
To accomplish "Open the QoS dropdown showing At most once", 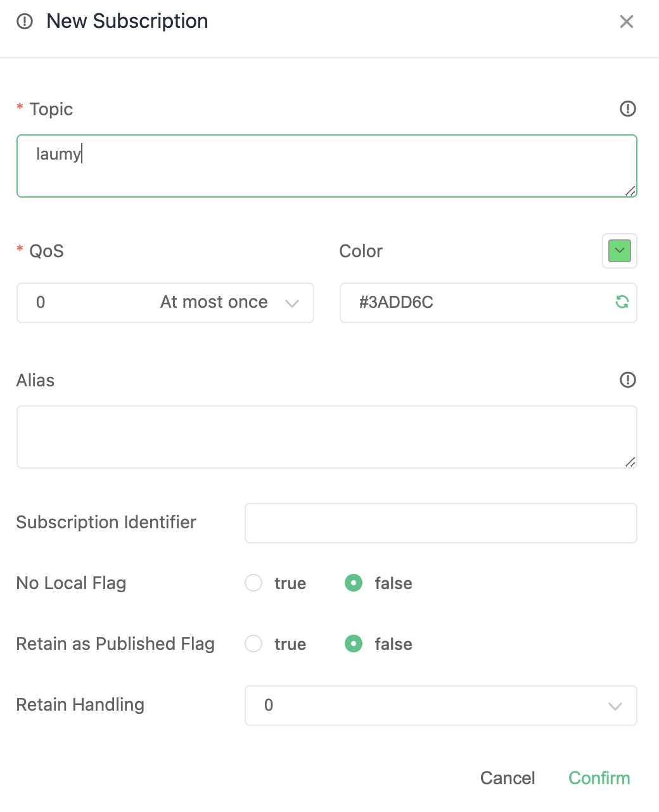I will 165,303.
